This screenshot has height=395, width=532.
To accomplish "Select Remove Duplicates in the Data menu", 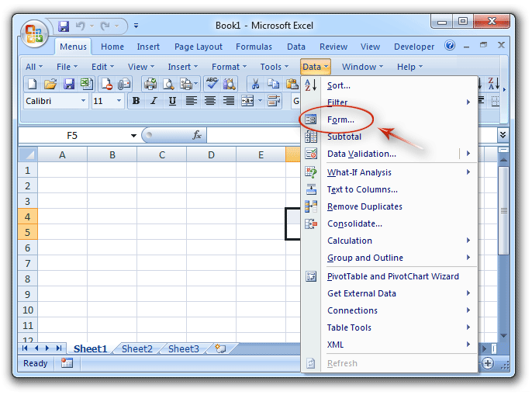I will [x=364, y=206].
